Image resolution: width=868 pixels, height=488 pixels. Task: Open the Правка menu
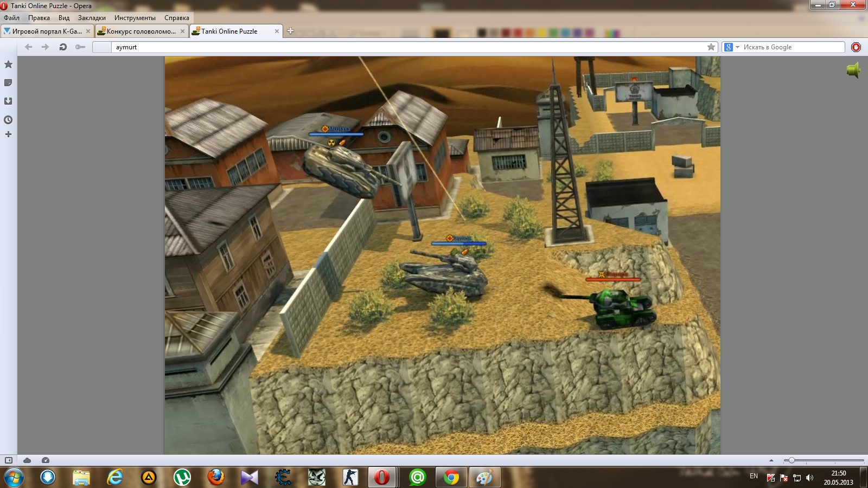[x=39, y=18]
